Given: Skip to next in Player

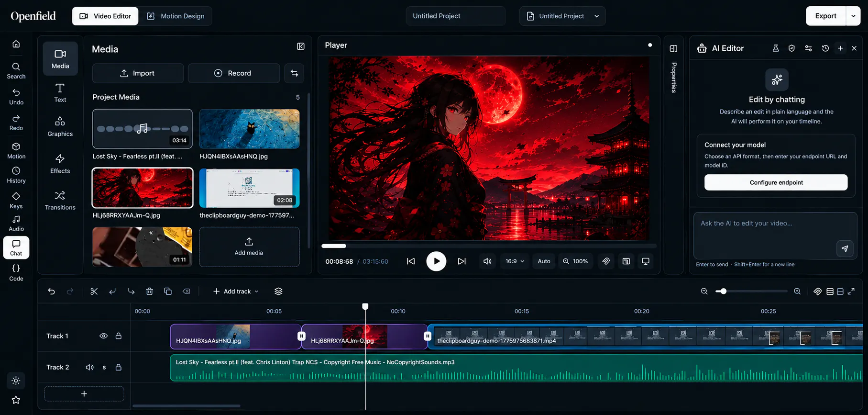Looking at the screenshot, I should [461, 261].
